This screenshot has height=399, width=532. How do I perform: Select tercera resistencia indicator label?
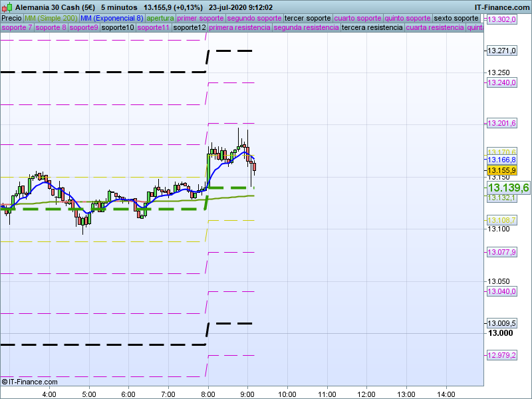click(372, 27)
